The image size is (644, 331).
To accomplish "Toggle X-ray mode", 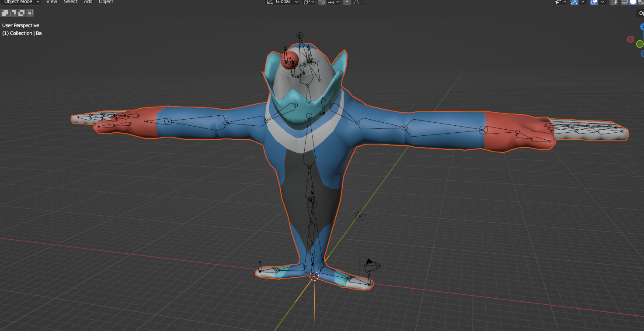I will [614, 2].
